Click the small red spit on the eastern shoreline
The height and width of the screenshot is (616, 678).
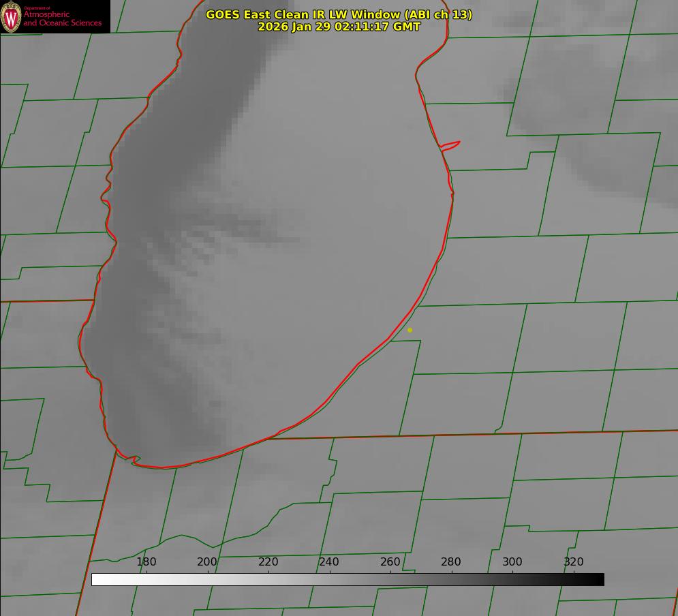tap(450, 144)
